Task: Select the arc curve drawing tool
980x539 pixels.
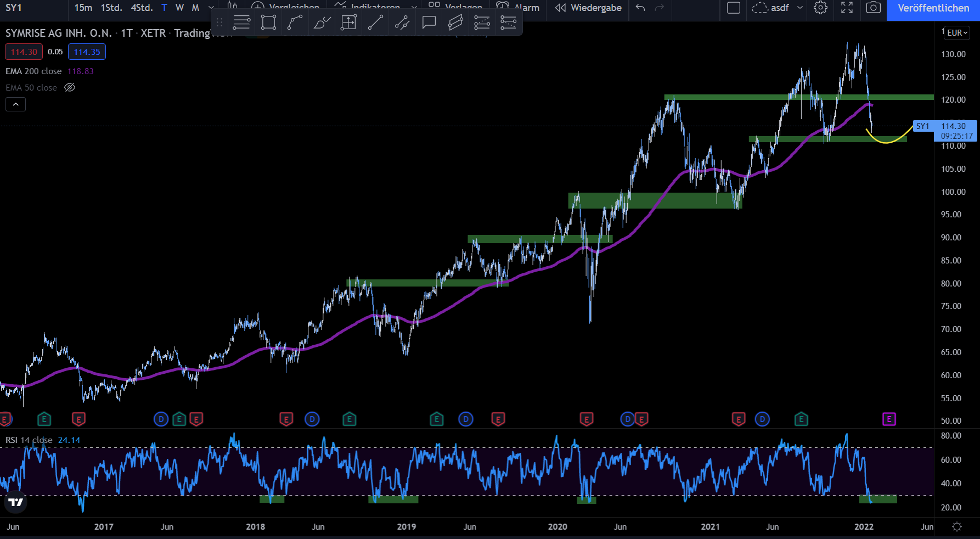Action: coord(295,23)
